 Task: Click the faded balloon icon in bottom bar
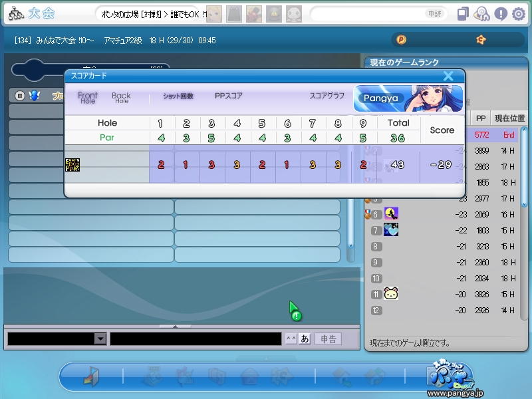pyautogui.click(x=185, y=376)
